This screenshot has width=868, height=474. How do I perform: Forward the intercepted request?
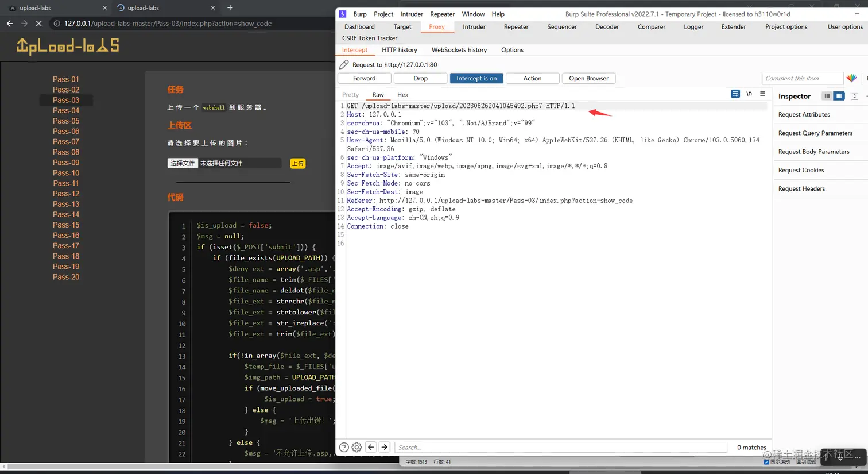pos(364,78)
